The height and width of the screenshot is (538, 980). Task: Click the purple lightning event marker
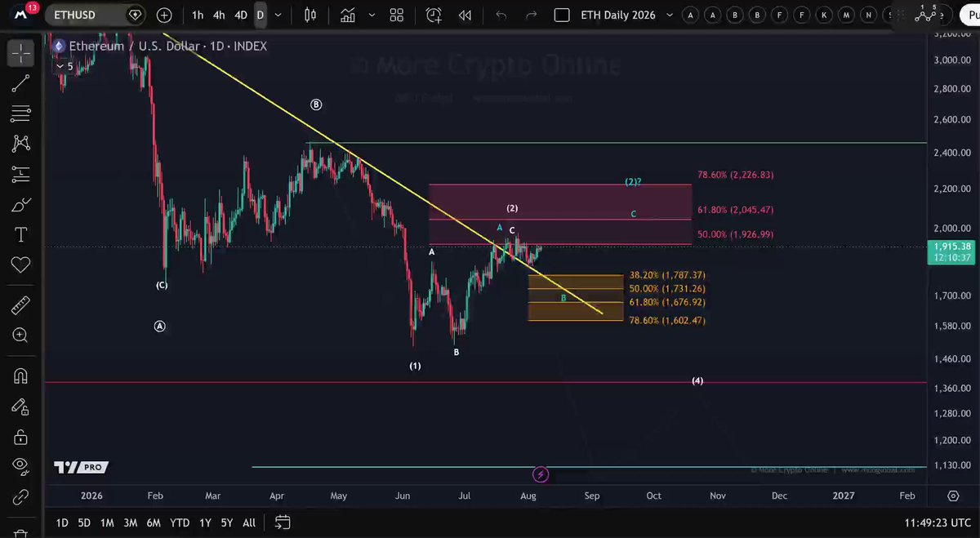point(540,474)
